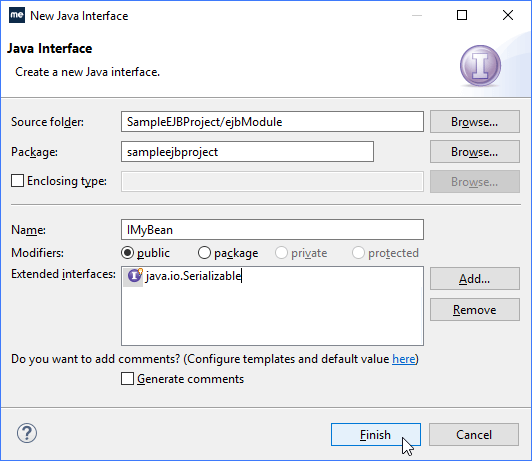Focus the Package text field

tap(247, 152)
